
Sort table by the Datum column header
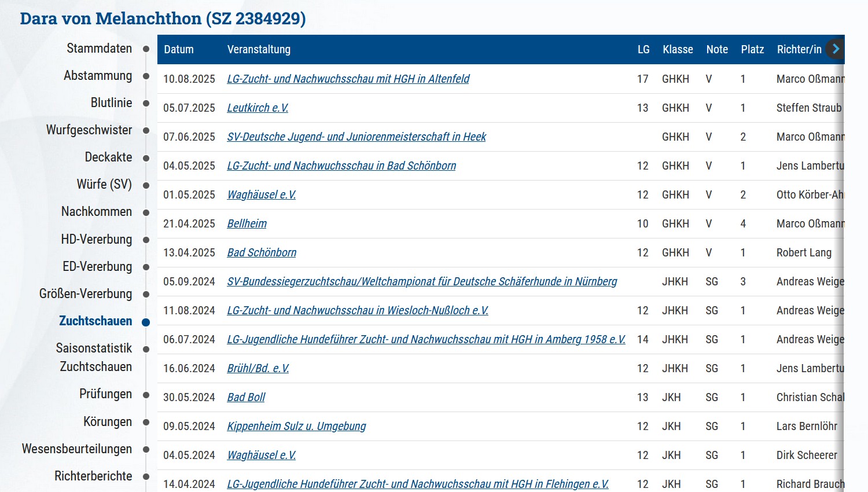click(179, 50)
